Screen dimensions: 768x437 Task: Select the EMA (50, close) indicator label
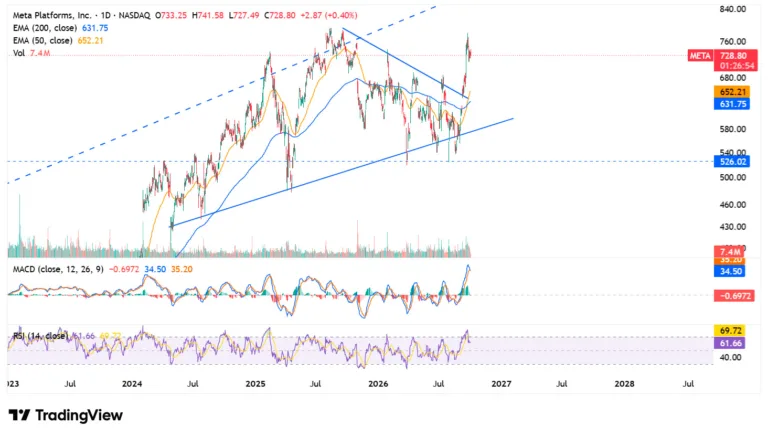coord(43,40)
